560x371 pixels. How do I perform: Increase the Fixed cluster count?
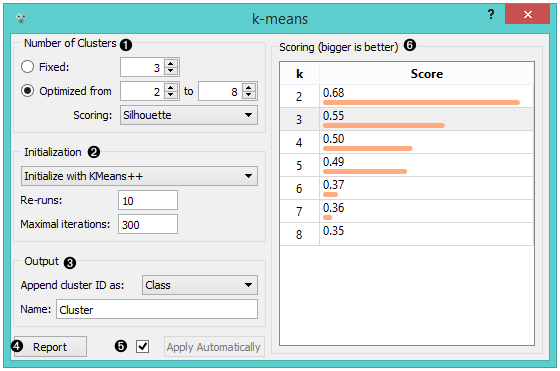pyautogui.click(x=171, y=63)
